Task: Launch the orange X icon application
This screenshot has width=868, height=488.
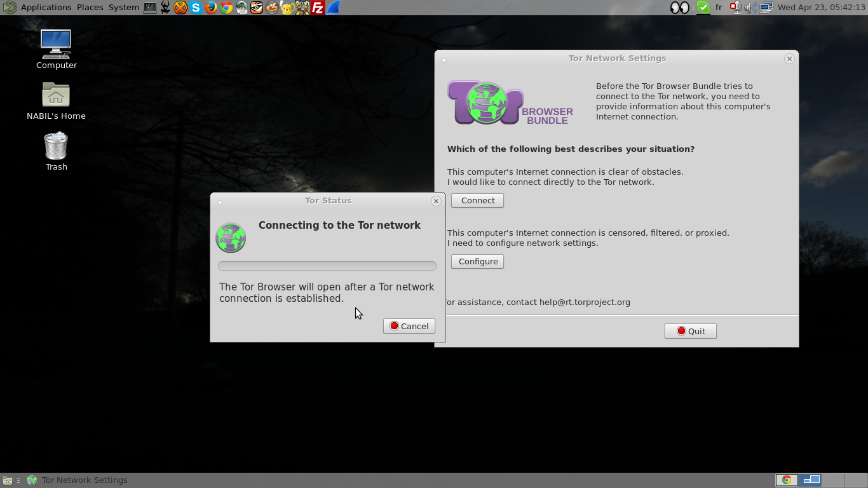Action: (180, 8)
